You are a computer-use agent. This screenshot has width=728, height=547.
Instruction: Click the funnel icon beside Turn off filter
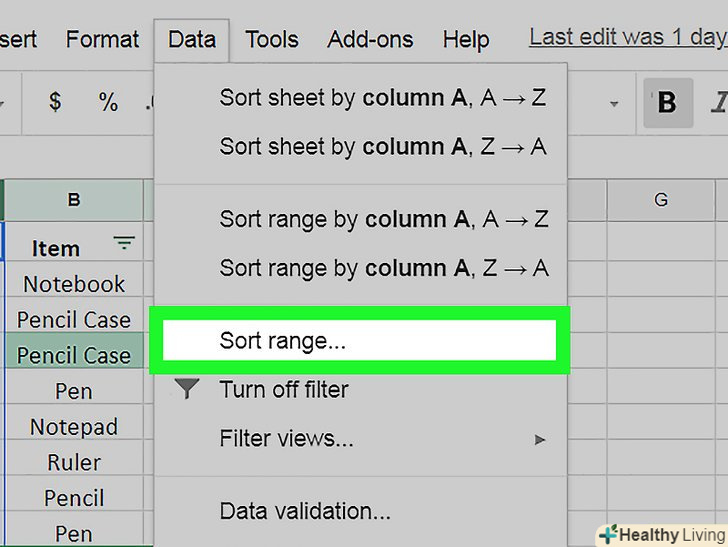coord(187,390)
